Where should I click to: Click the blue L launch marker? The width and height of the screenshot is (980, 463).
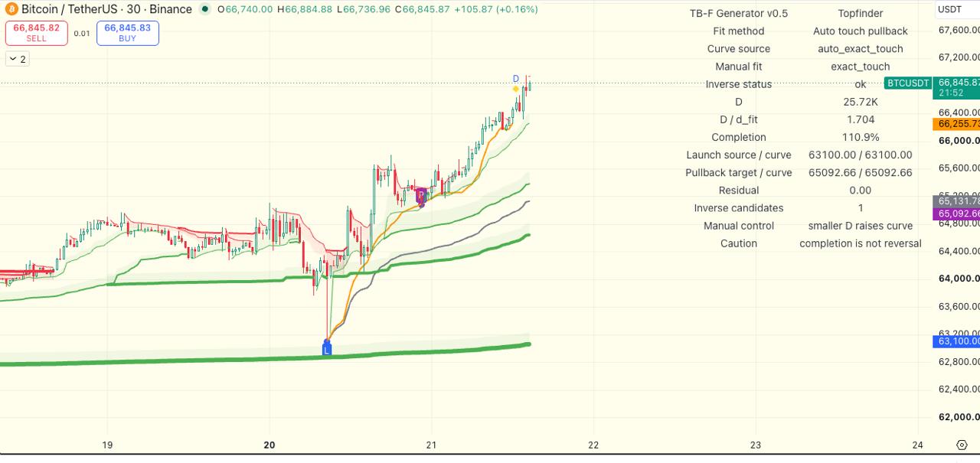click(x=327, y=349)
